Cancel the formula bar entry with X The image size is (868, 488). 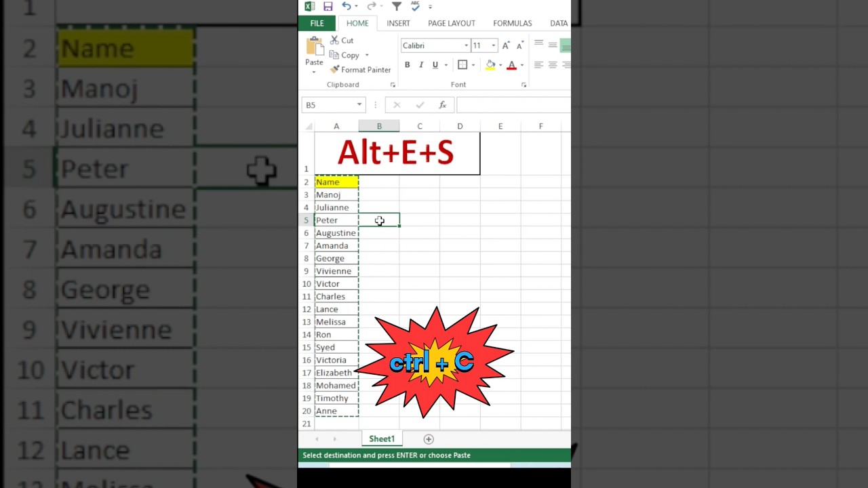click(397, 105)
